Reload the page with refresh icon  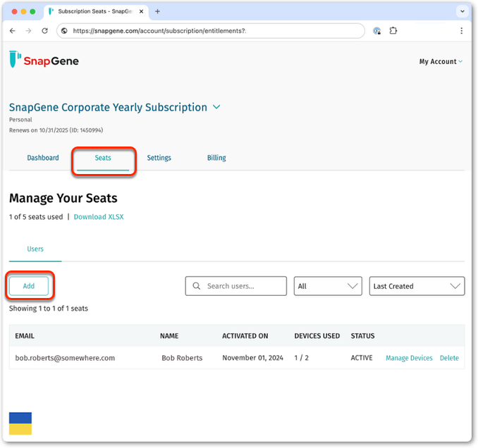(x=45, y=31)
